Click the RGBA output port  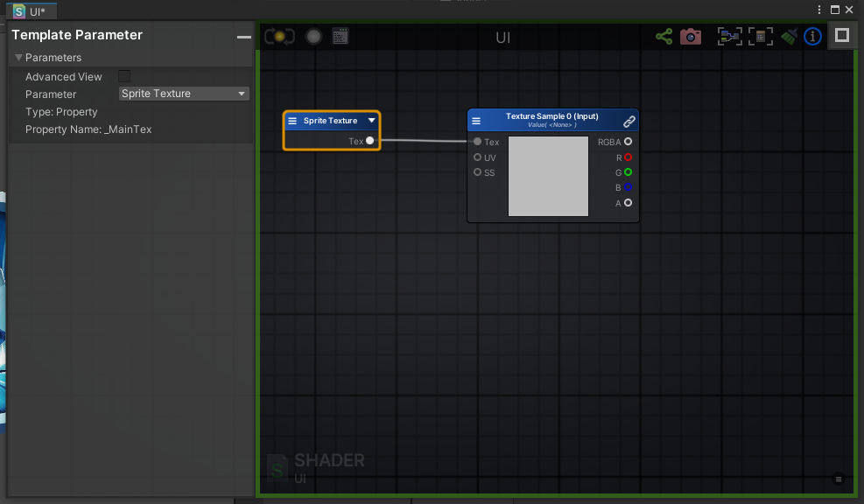tap(628, 142)
